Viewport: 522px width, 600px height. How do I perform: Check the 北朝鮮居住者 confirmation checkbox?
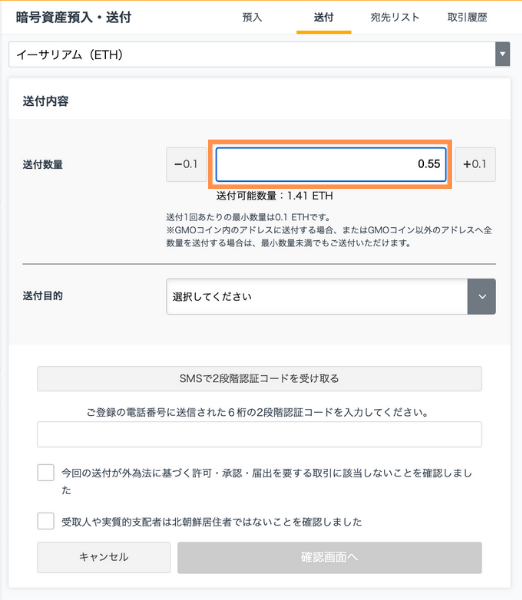pyautogui.click(x=46, y=521)
